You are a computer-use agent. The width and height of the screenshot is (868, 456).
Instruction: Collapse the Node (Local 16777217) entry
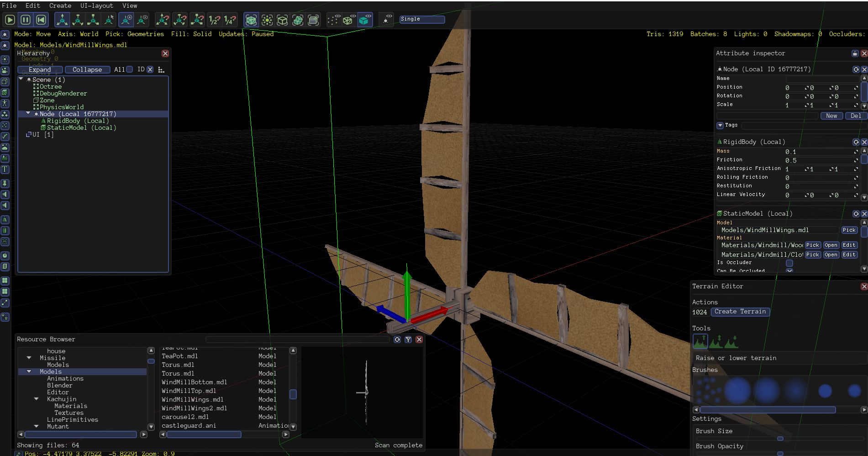coord(28,114)
